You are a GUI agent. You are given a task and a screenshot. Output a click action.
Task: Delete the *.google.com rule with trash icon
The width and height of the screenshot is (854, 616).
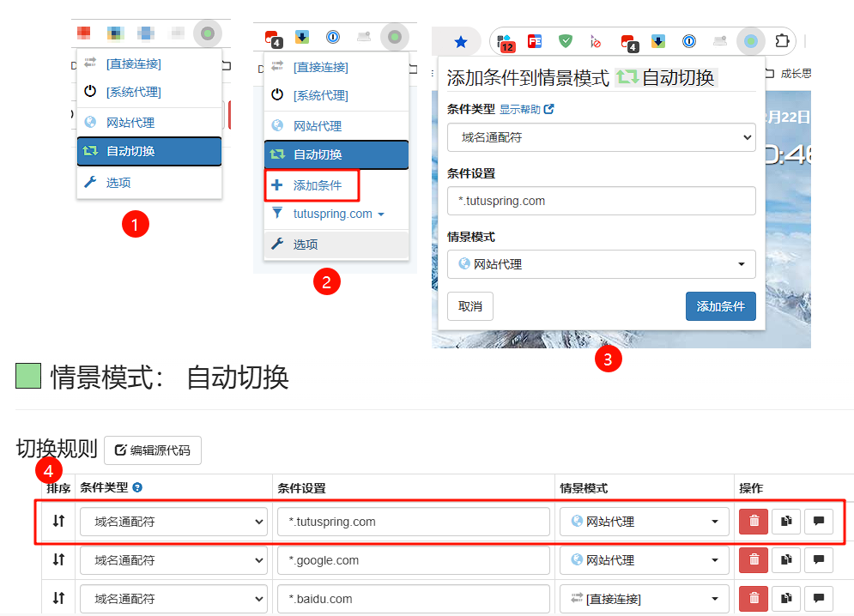(754, 559)
